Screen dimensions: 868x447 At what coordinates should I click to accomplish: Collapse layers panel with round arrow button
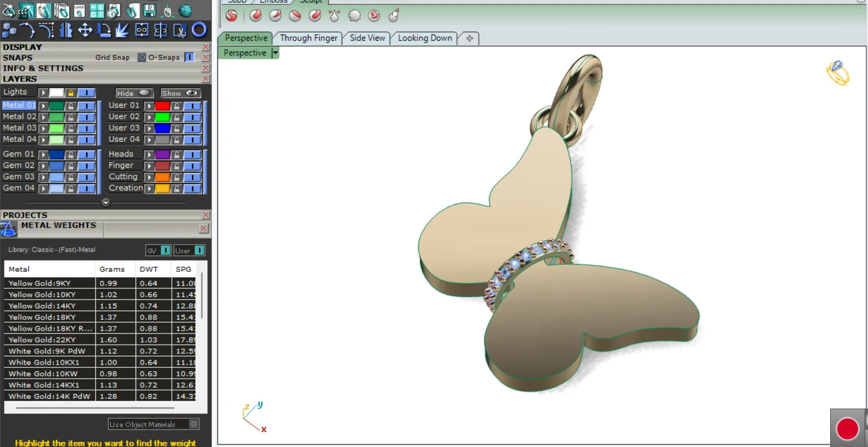(106, 202)
